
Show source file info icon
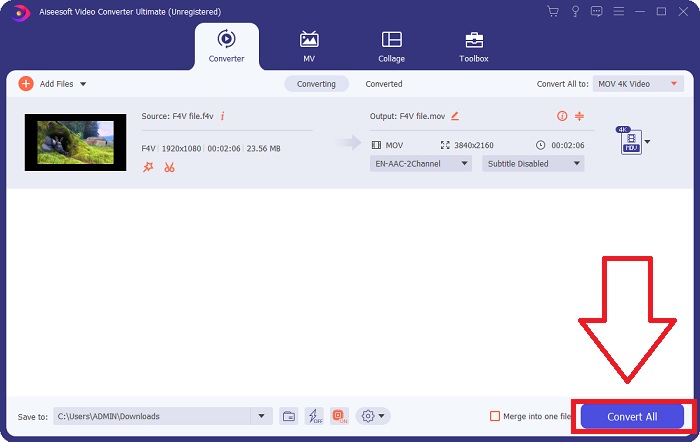click(222, 116)
